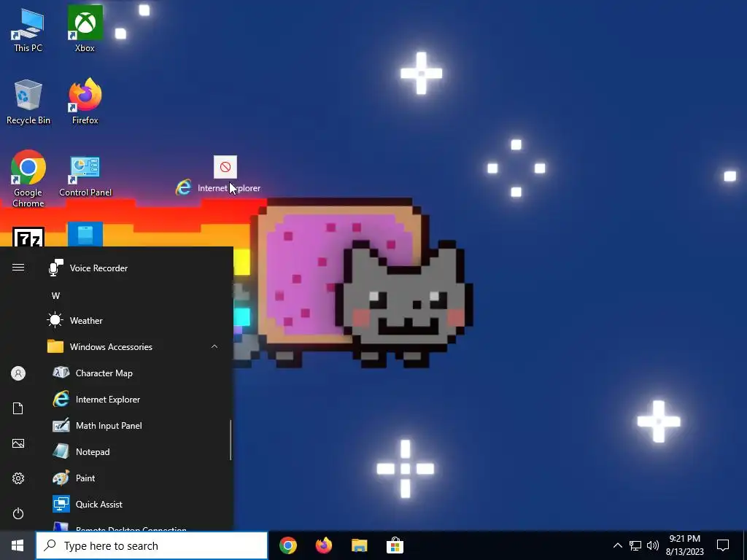Open the Action Center notifications icon
This screenshot has height=560, width=747.
(723, 545)
